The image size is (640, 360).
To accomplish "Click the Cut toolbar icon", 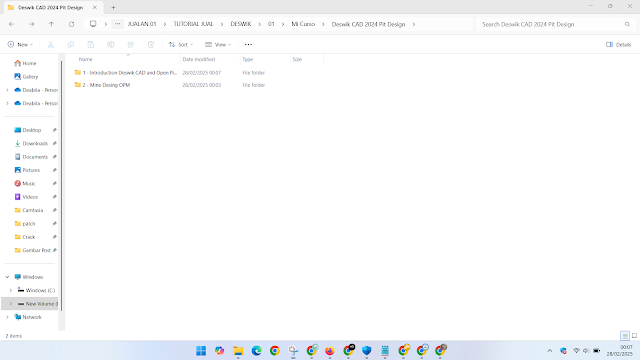I will coord(51,44).
